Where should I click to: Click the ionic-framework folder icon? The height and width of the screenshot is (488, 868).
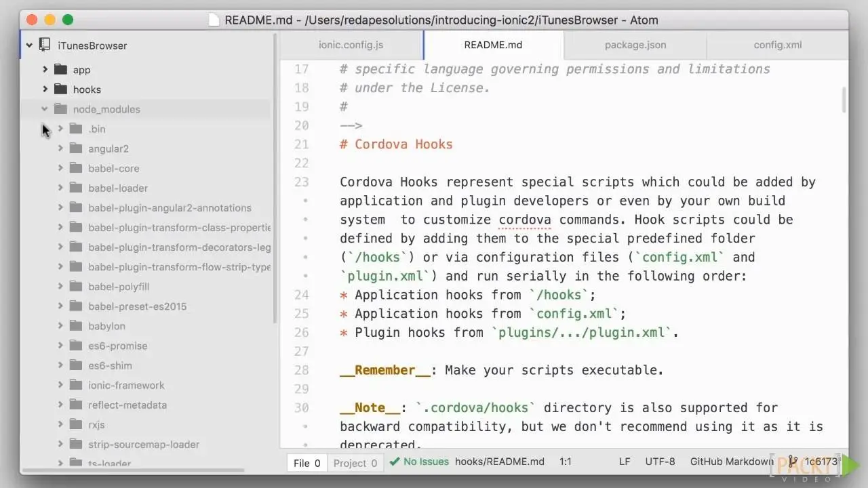pyautogui.click(x=76, y=384)
